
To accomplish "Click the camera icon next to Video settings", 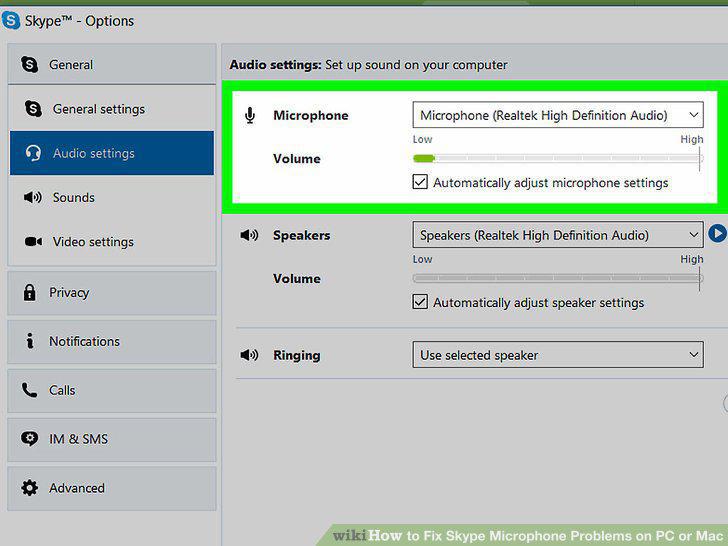I will point(33,241).
